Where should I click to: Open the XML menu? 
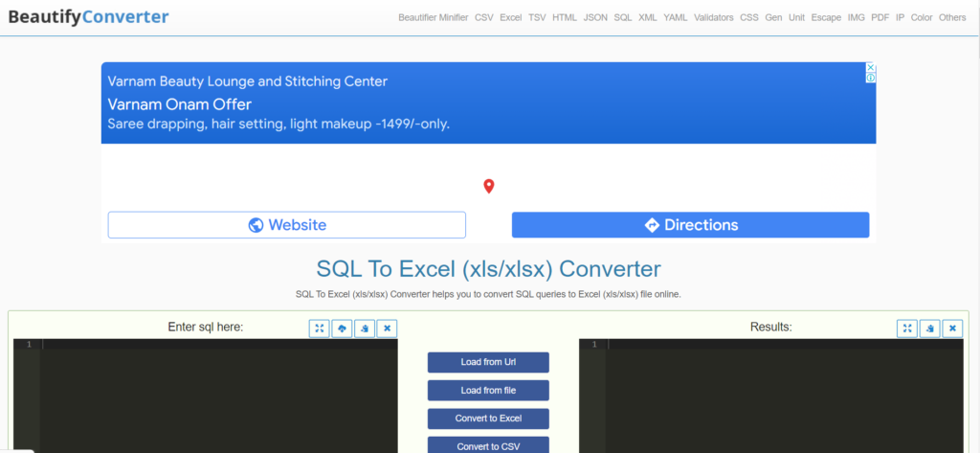click(648, 17)
